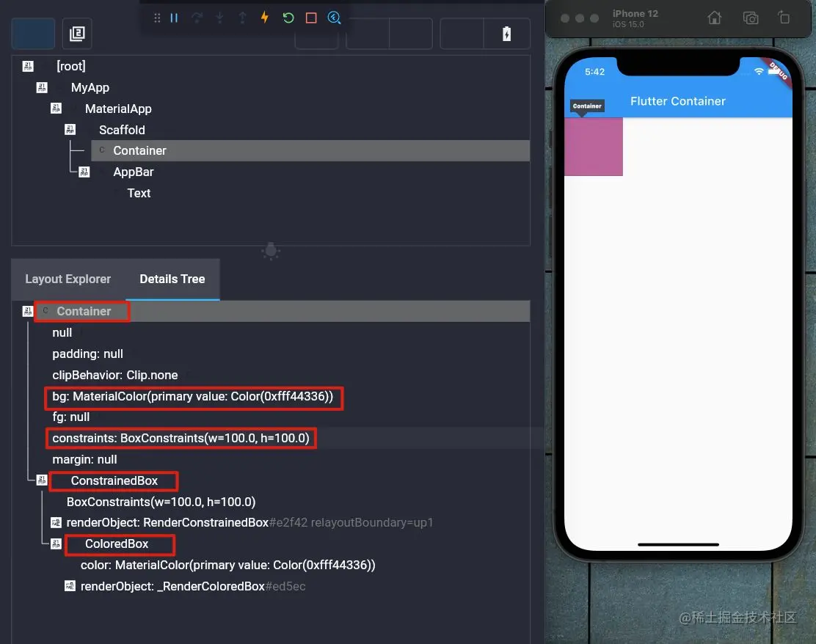Click the layered windows icon in top-left panel
The height and width of the screenshot is (644, 816).
(x=77, y=34)
